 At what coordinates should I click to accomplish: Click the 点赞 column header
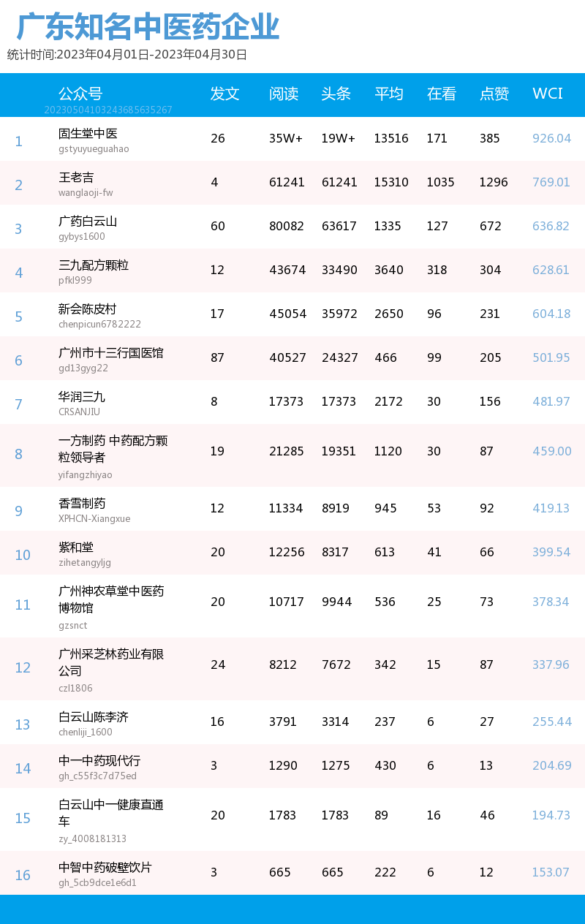pos(494,94)
